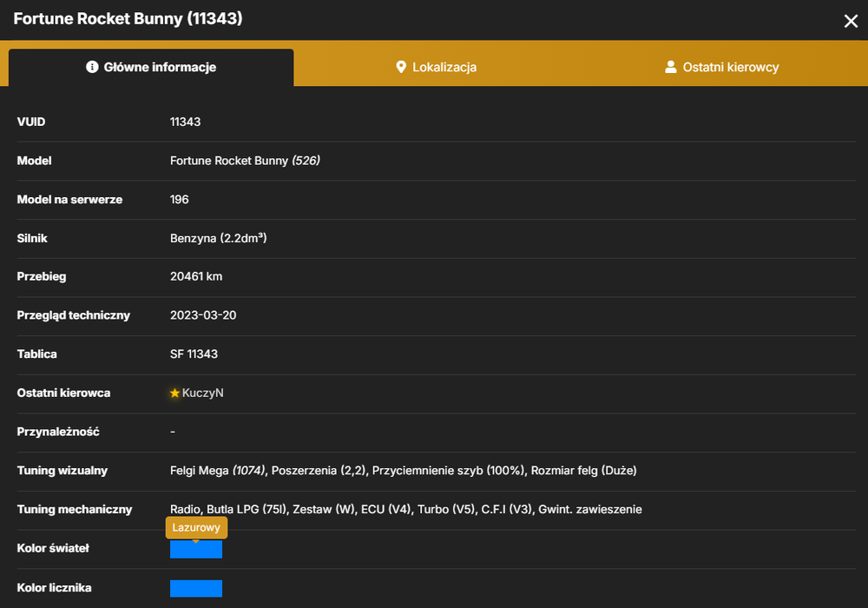The image size is (868, 608).
Task: Click the Przynależność dash value
Action: click(173, 432)
